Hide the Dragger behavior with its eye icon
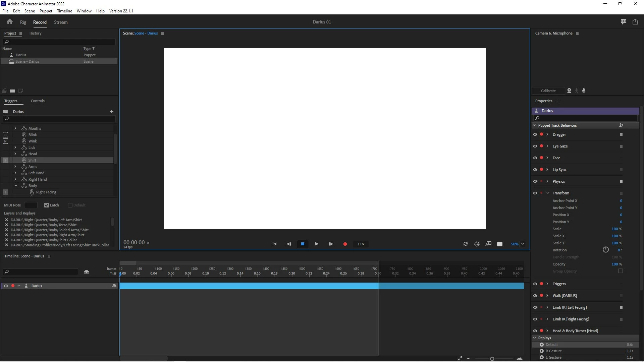This screenshot has width=644, height=362. tap(535, 134)
